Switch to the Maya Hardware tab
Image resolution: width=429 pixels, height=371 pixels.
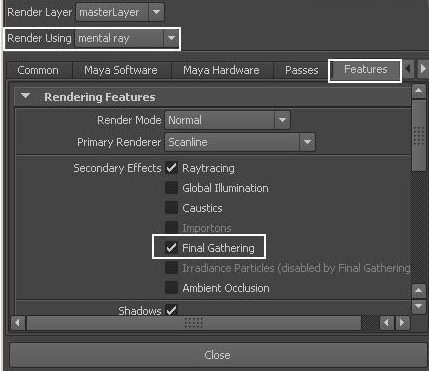(221, 70)
